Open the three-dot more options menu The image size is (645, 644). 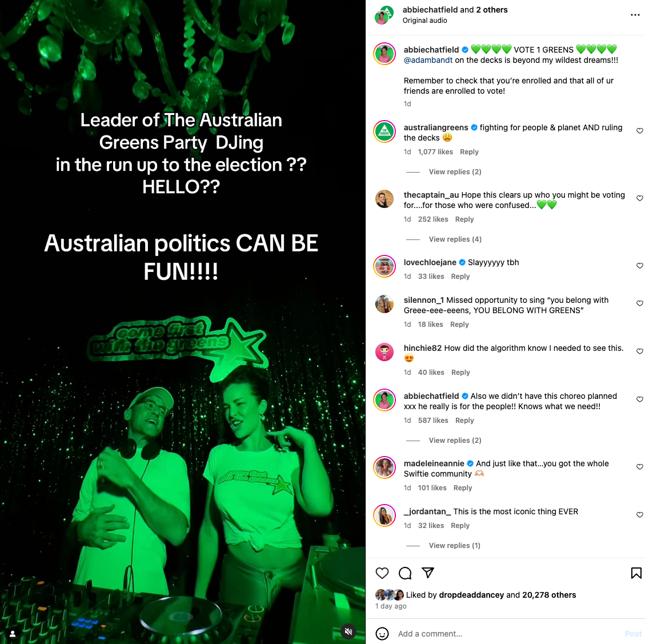[635, 15]
